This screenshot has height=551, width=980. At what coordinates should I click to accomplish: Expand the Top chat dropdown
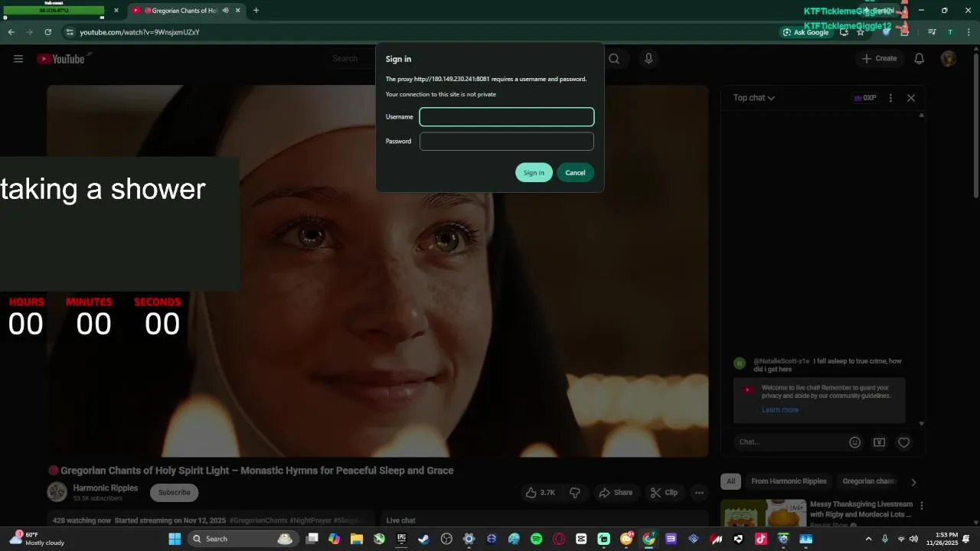tap(754, 98)
